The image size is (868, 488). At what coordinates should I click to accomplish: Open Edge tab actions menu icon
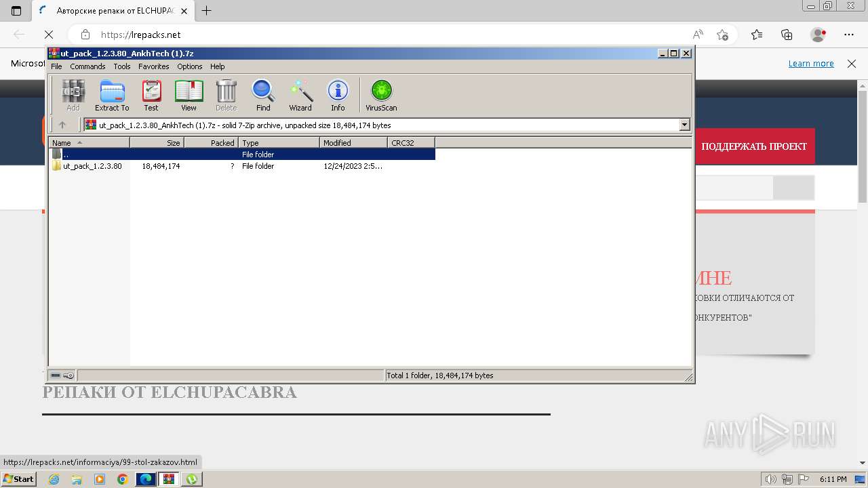pos(16,11)
